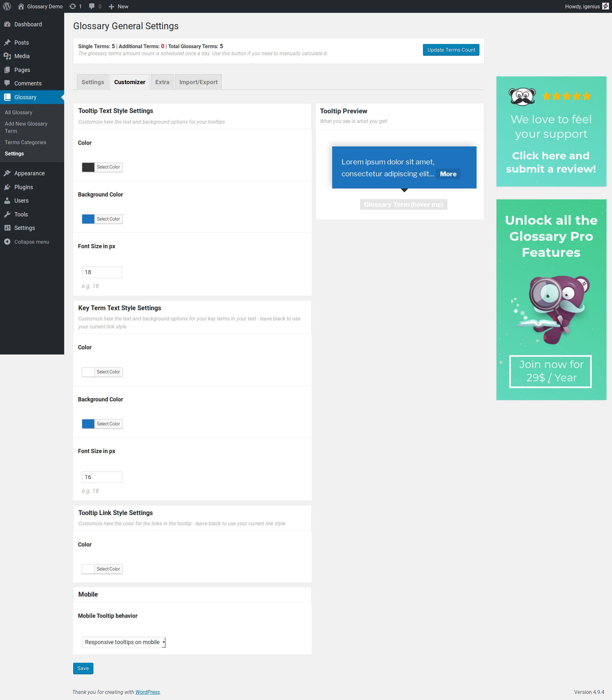
Task: Click the Tools wrench icon
Action: click(7, 214)
